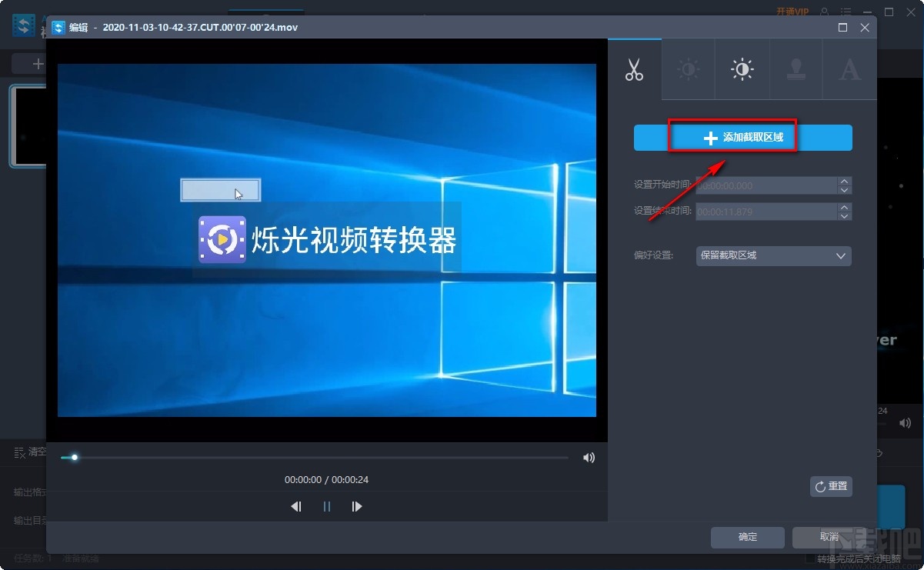
Task: Select the video thumbnail in the left panel
Action: (x=27, y=126)
